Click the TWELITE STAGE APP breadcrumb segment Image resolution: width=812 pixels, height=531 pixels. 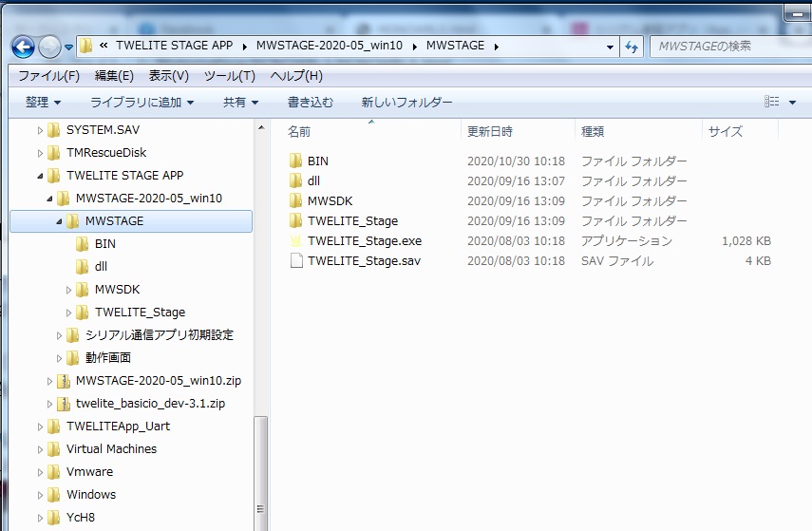[174, 46]
